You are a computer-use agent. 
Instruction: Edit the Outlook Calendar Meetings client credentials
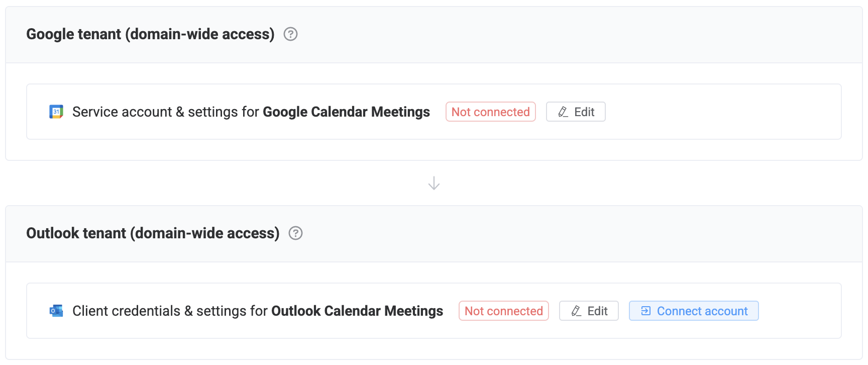tap(589, 311)
